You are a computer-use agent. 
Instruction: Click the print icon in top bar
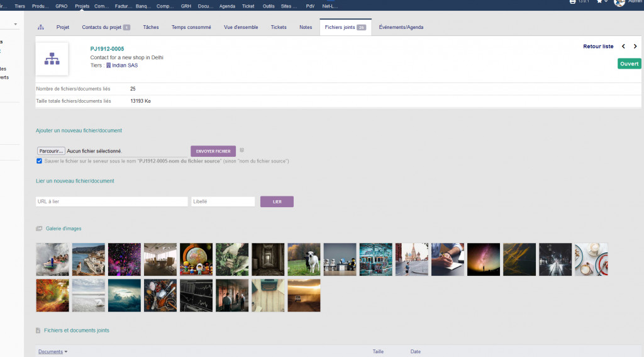point(572,2)
